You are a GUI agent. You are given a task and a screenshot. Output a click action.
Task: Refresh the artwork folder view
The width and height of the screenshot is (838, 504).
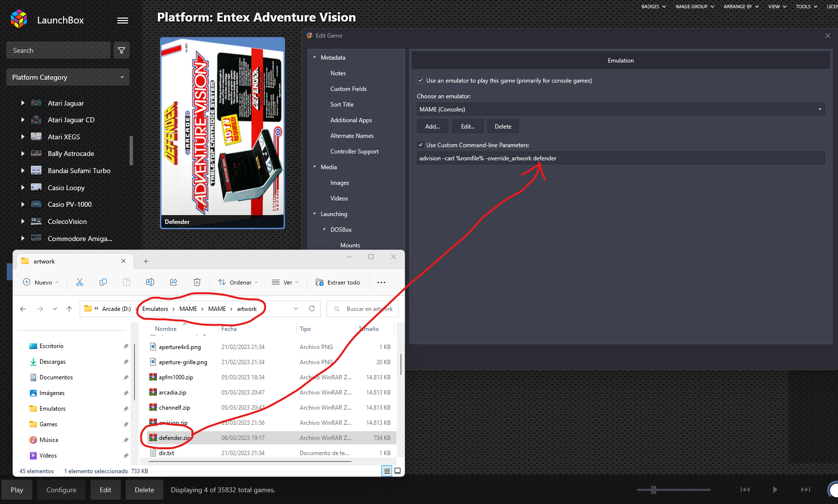point(312,308)
